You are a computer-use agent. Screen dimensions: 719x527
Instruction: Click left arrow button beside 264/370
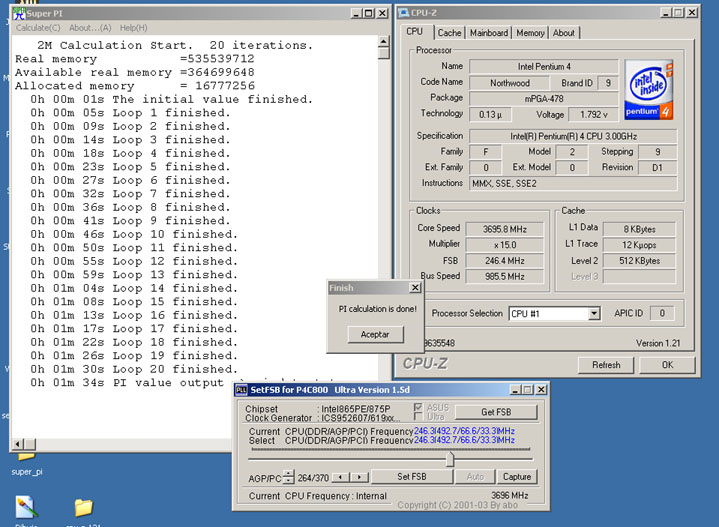338,477
